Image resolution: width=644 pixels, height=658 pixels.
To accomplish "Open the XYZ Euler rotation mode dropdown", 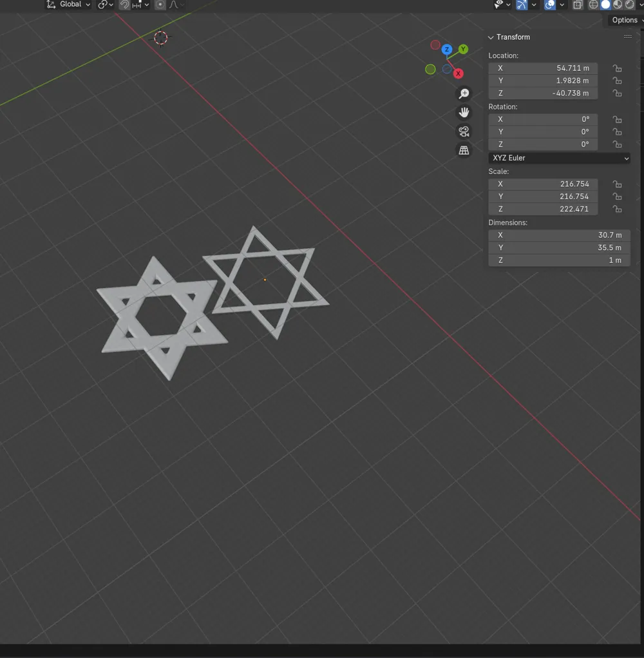I will 559,158.
